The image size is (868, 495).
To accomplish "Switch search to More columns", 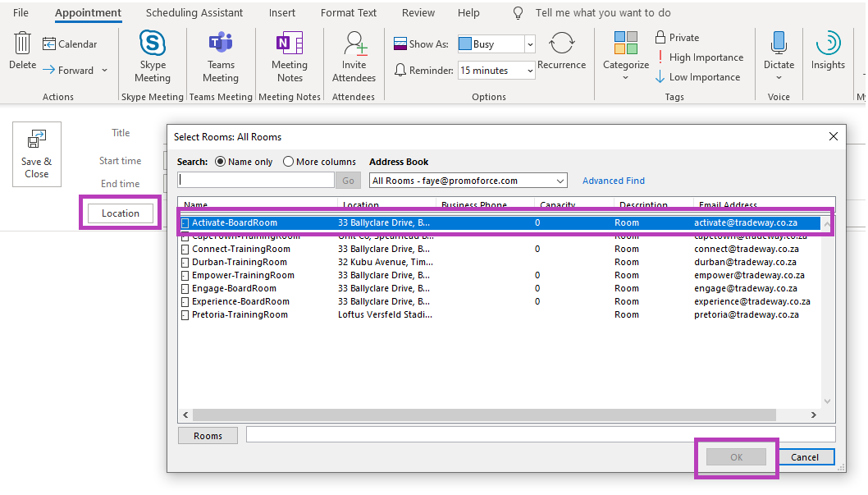I will pyautogui.click(x=289, y=161).
